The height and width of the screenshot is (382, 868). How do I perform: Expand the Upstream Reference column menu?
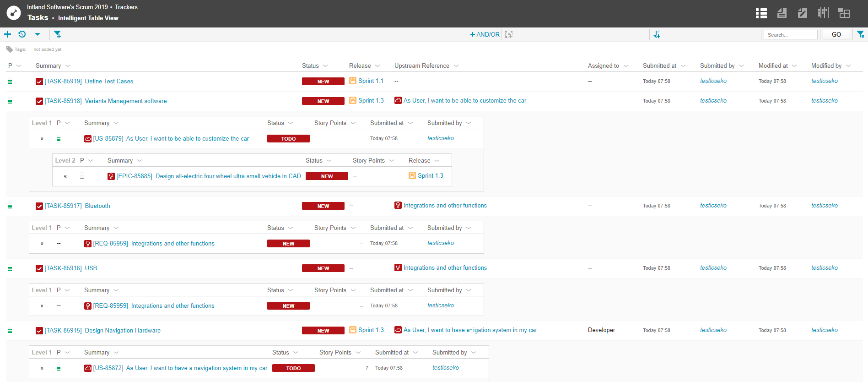(x=456, y=66)
